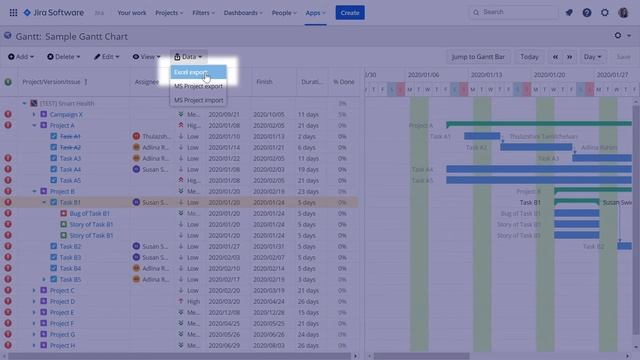Click Susan assignee avatar on Task A4
The height and width of the screenshot is (360, 640).
click(x=136, y=169)
